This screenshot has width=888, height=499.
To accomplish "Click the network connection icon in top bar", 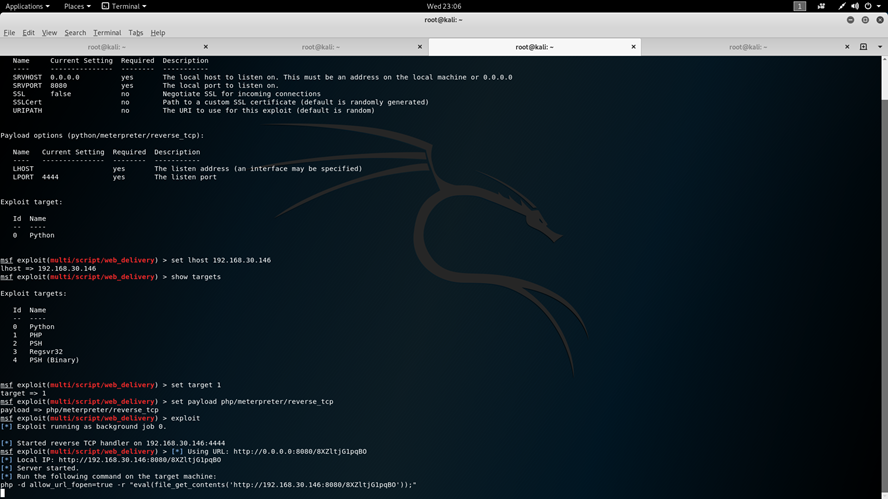I will 842,6.
